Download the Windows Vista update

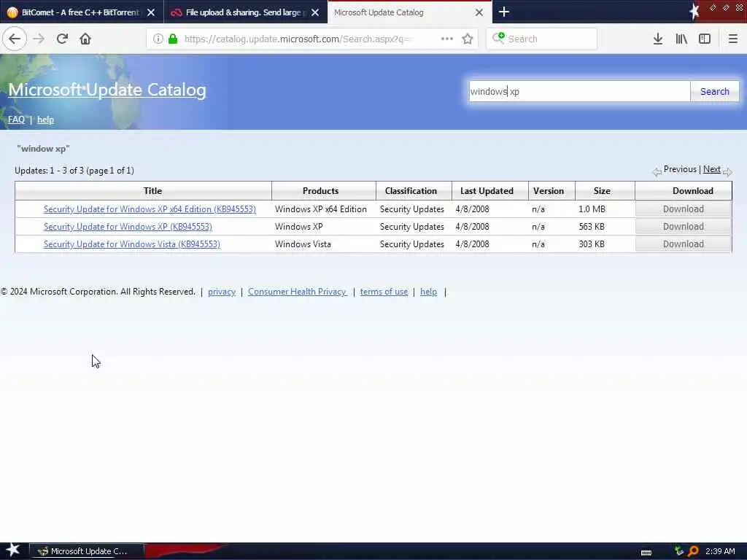(x=683, y=244)
